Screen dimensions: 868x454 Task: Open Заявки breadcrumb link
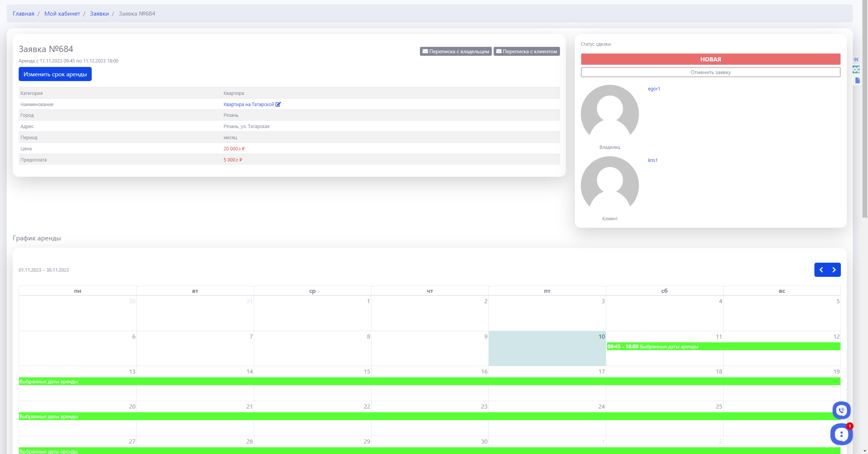pos(99,14)
